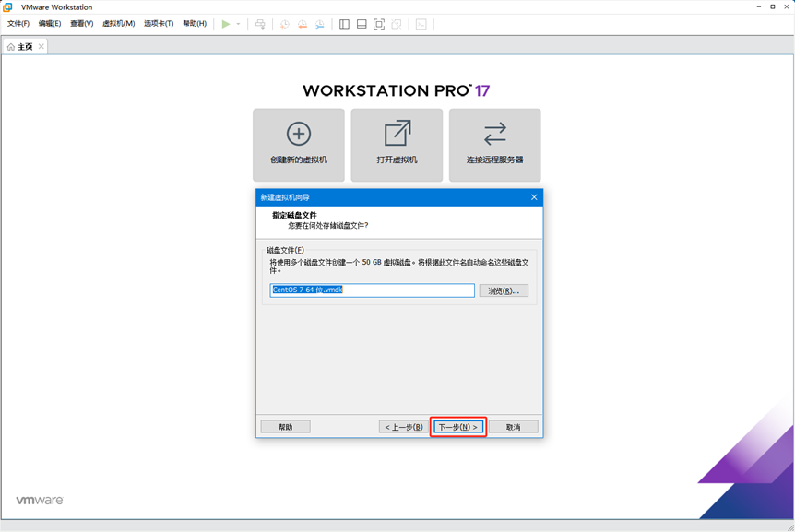Click the 上一步(B) back button
Screen dimensions: 795x532
pos(404,427)
